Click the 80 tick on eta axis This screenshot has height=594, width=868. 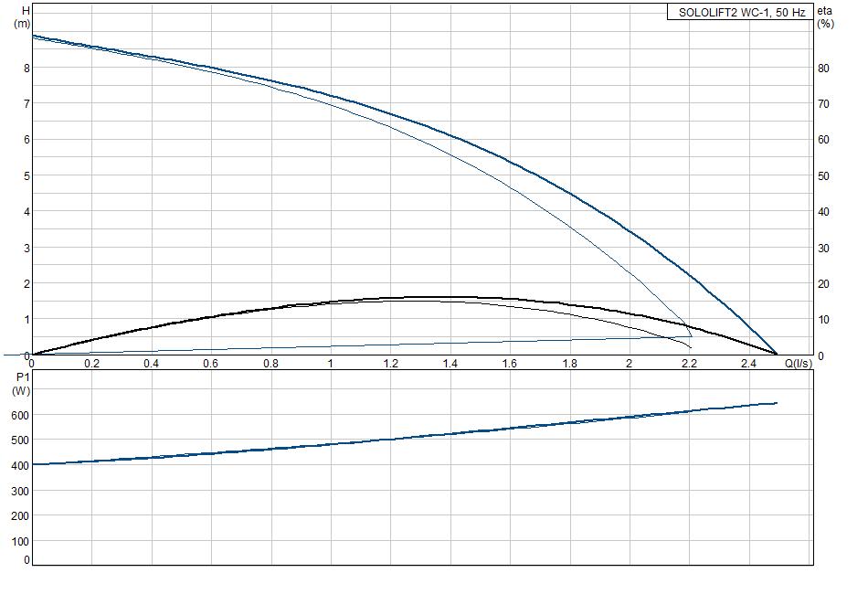(822, 68)
